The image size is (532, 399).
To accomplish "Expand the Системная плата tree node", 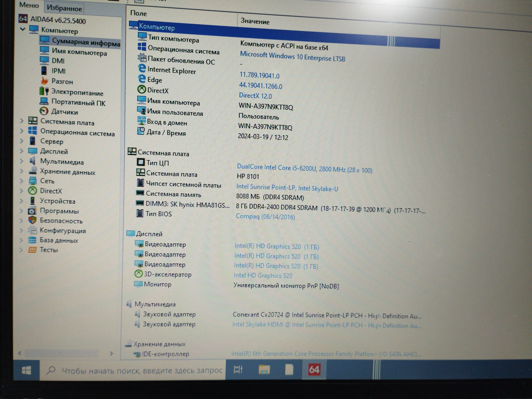I will (22, 121).
